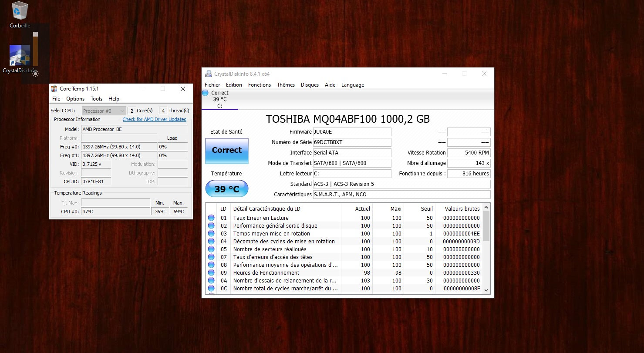Click the Core Temp title bar icon
Image resolution: width=644 pixels, height=353 pixels.
pos(54,89)
